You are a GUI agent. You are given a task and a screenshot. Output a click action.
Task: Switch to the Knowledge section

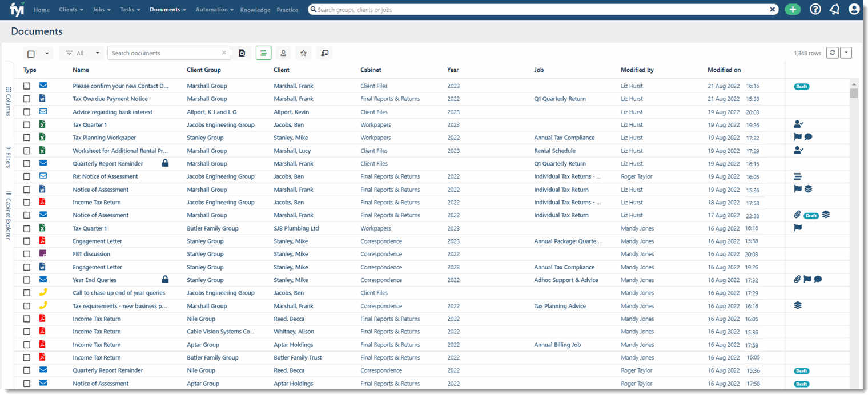[255, 10]
